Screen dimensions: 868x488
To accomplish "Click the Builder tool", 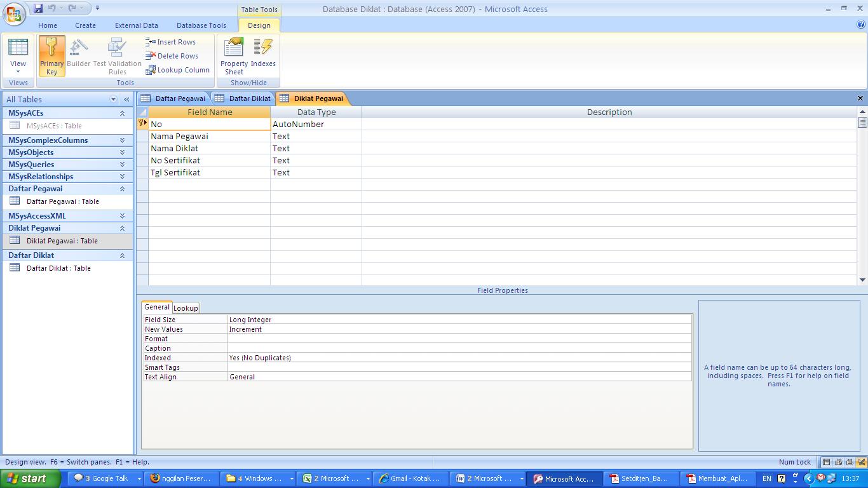I will 78,53.
